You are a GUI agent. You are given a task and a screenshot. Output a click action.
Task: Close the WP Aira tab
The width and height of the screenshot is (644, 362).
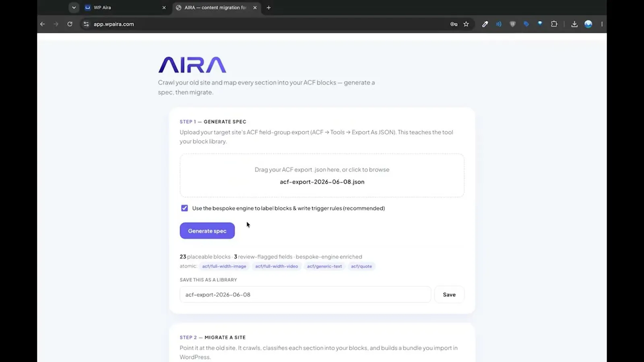click(164, 8)
